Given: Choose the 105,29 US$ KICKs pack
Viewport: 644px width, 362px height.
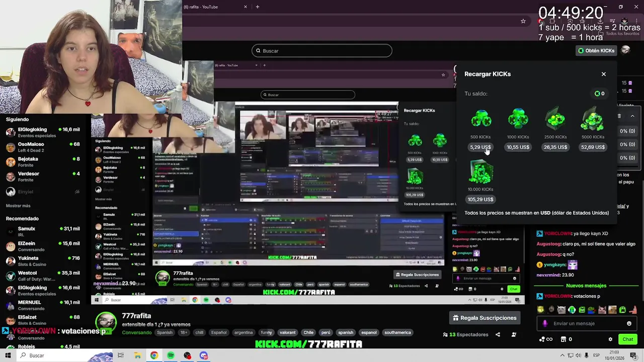Looking at the screenshot, I should pyautogui.click(x=480, y=200).
